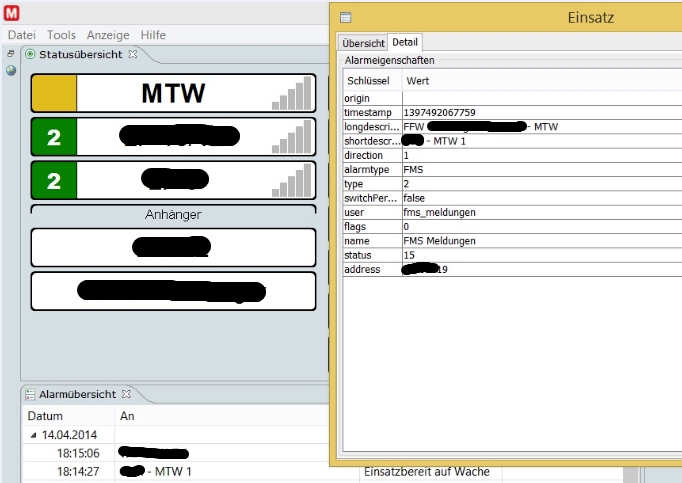Close the Alarmübersicht tab via X icon

pyautogui.click(x=126, y=394)
